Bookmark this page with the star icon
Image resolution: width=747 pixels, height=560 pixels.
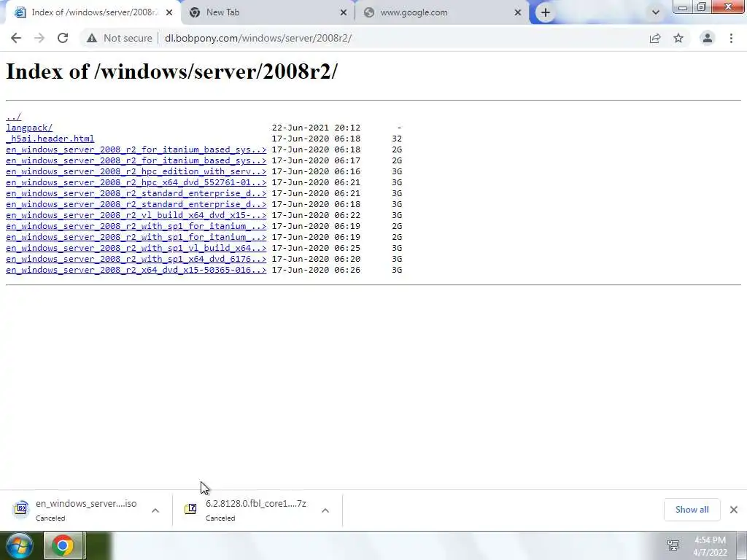(x=678, y=38)
